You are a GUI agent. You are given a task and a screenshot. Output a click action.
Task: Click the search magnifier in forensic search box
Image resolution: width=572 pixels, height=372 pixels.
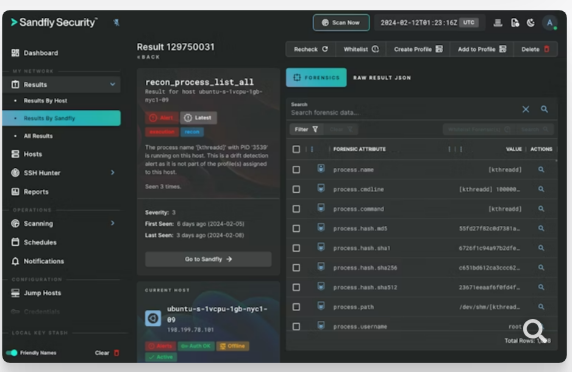coord(544,109)
